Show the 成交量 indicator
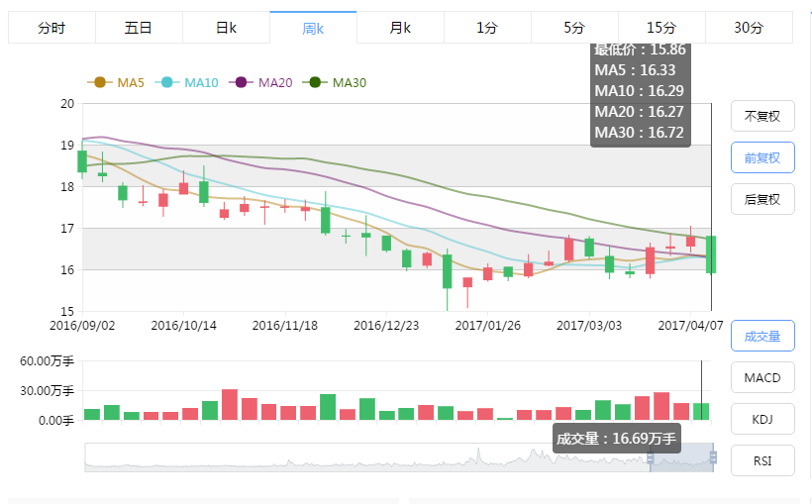Image resolution: width=812 pixels, height=504 pixels. [x=762, y=337]
